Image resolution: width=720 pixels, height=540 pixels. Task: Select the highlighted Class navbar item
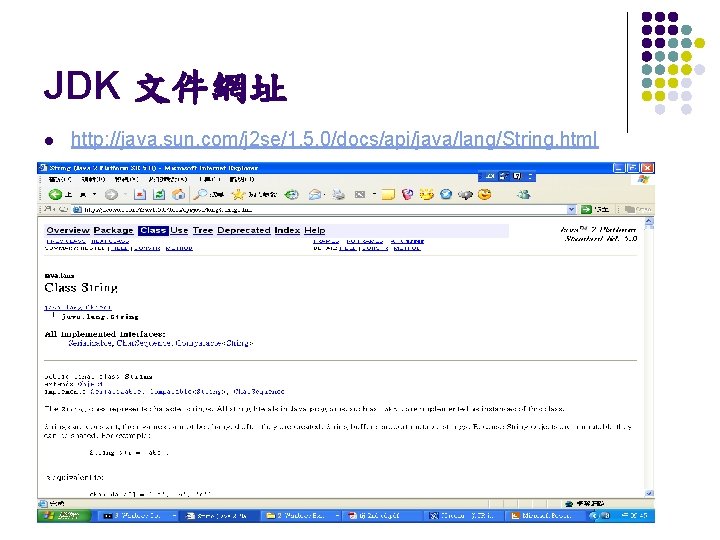[x=153, y=231]
